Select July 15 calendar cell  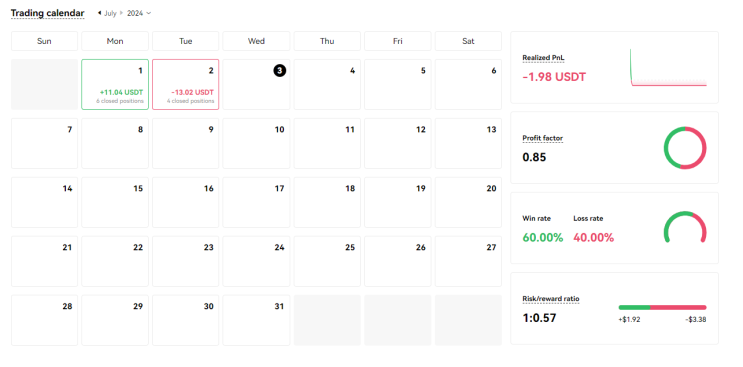tap(115, 202)
